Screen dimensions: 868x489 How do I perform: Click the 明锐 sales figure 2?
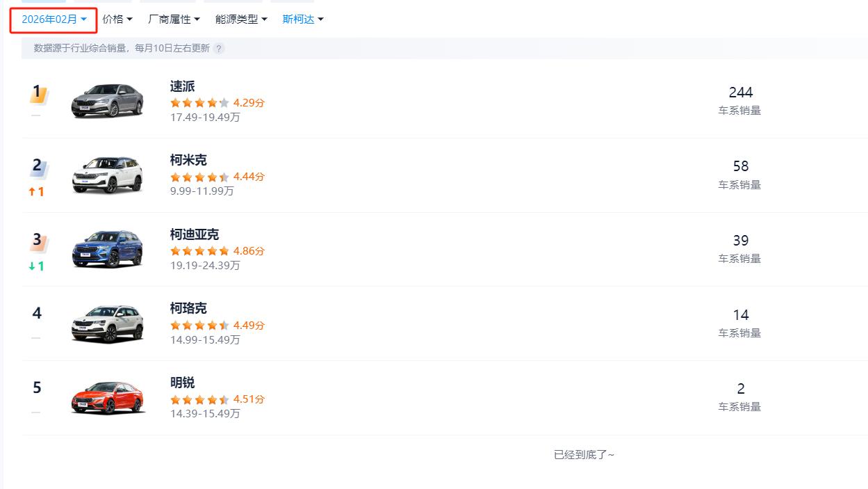point(741,389)
